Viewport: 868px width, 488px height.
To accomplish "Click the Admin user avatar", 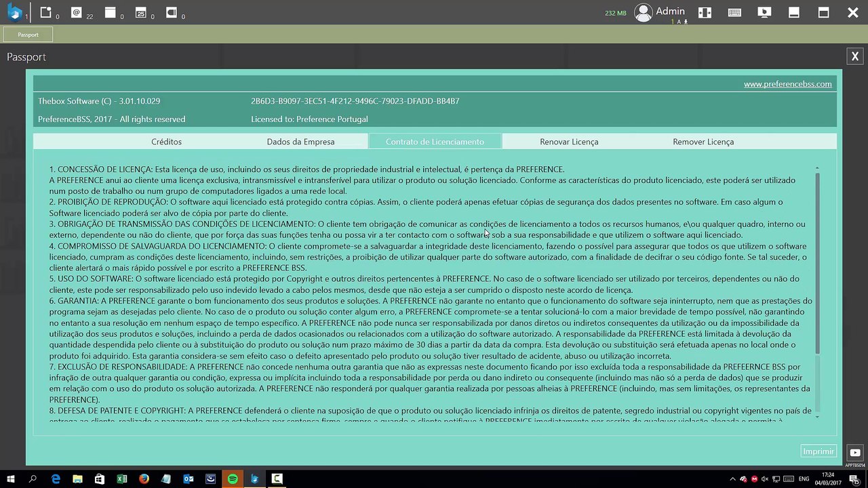I will [643, 12].
